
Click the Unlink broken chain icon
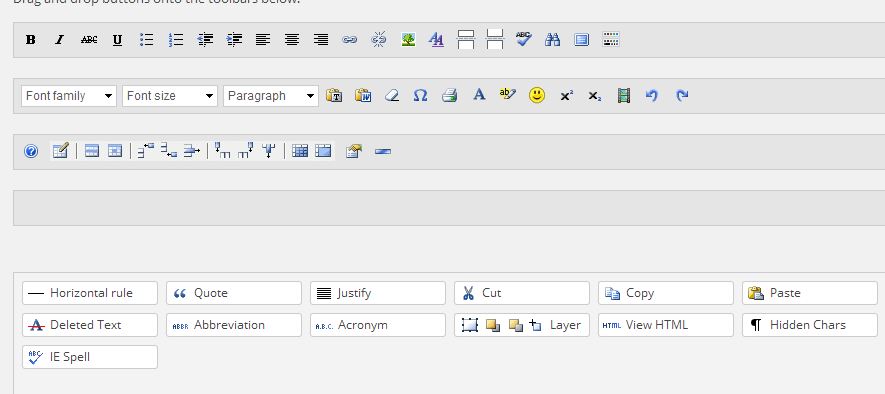(379, 40)
